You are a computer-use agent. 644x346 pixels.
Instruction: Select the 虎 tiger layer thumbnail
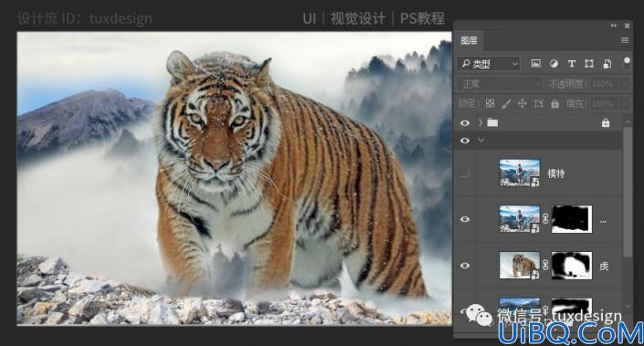coord(520,266)
